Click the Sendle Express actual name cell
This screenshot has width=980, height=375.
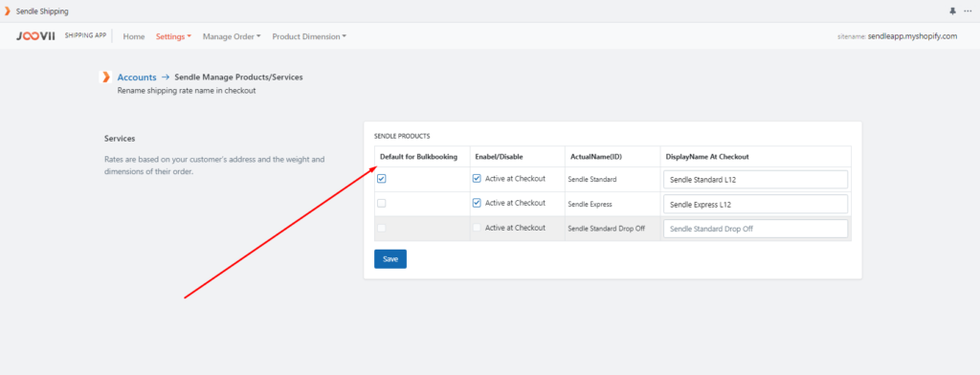point(590,204)
